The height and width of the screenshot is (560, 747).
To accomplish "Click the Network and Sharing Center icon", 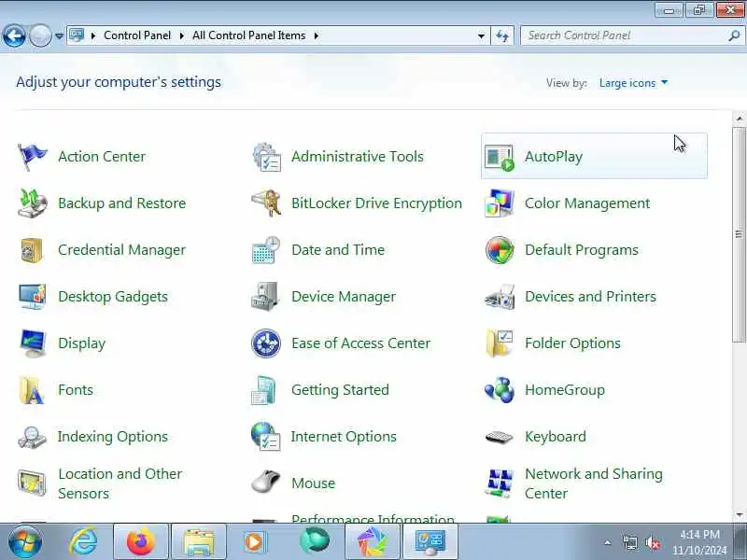I will (499, 483).
